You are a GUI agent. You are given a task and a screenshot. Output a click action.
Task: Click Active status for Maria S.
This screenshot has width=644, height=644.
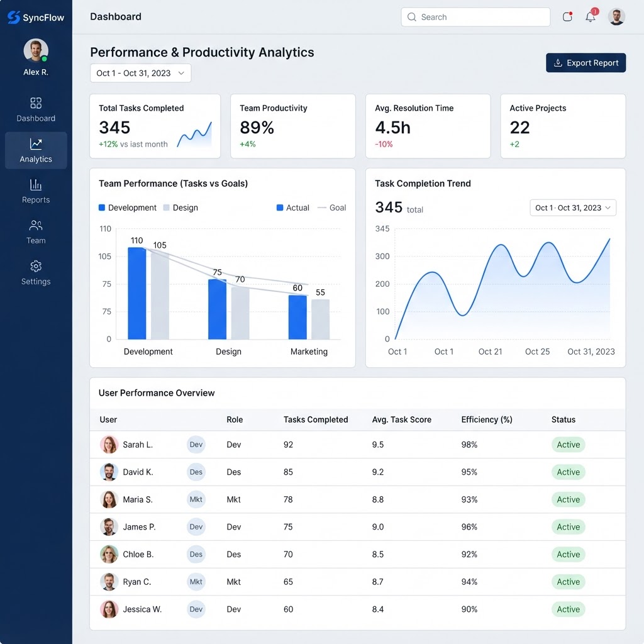(x=568, y=499)
